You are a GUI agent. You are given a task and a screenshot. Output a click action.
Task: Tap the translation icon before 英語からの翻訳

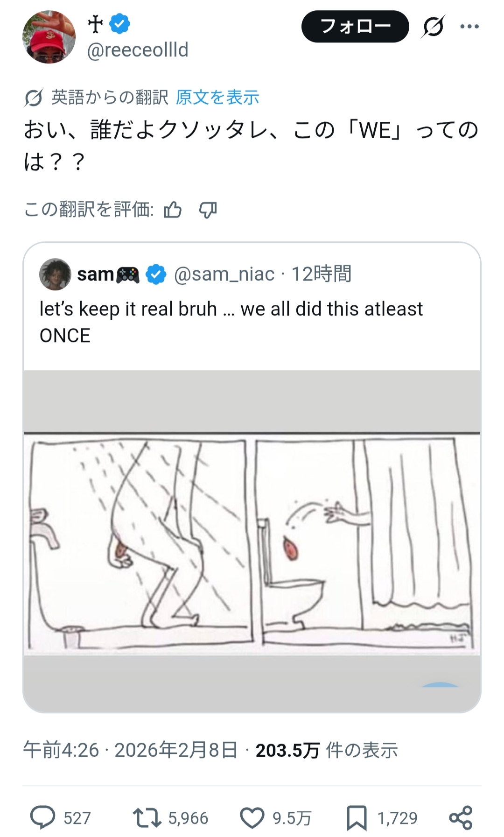pos(34,98)
